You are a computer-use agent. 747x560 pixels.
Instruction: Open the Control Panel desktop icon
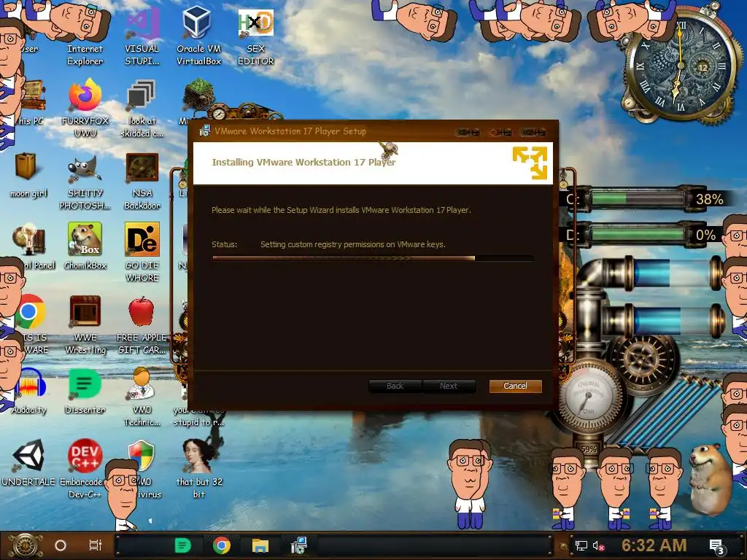point(29,246)
